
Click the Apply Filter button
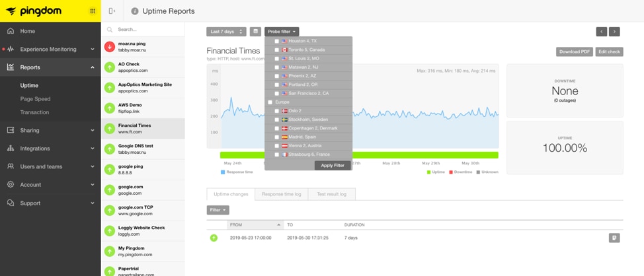(333, 165)
